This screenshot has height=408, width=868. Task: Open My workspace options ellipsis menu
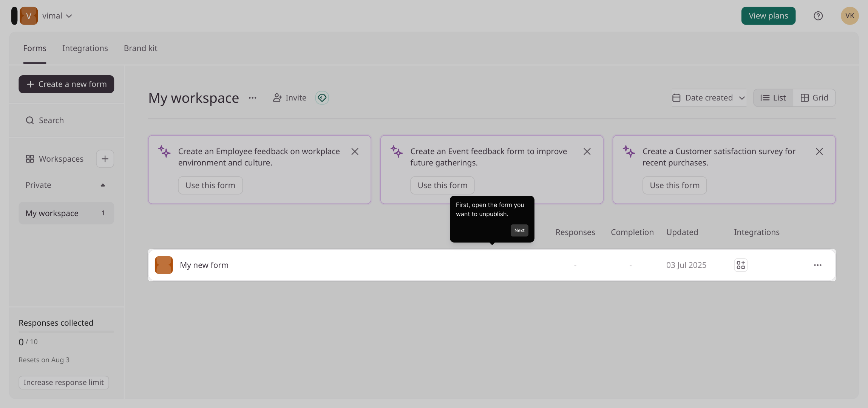[253, 98]
